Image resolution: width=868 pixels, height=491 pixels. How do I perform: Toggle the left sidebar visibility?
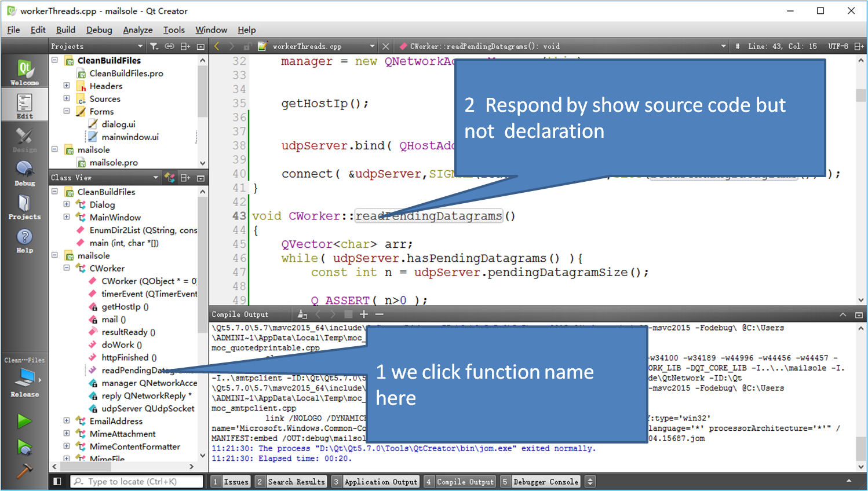click(x=57, y=481)
